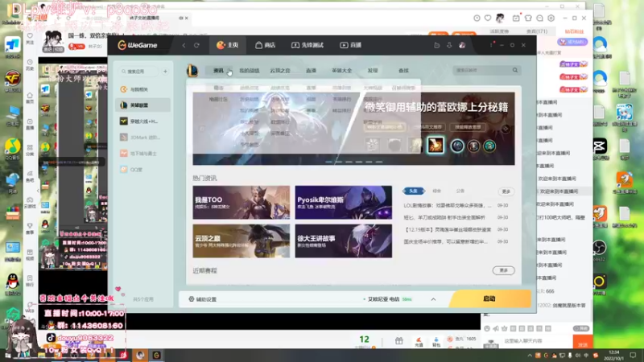This screenshot has height=362, width=644.
Task: Open the 国庆全场半价推荐 news headline
Action: coord(446,241)
